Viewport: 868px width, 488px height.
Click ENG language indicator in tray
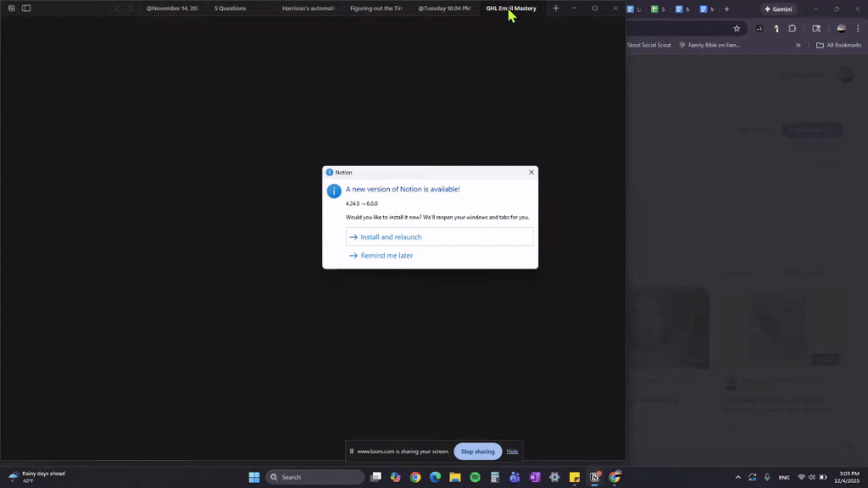click(x=784, y=477)
